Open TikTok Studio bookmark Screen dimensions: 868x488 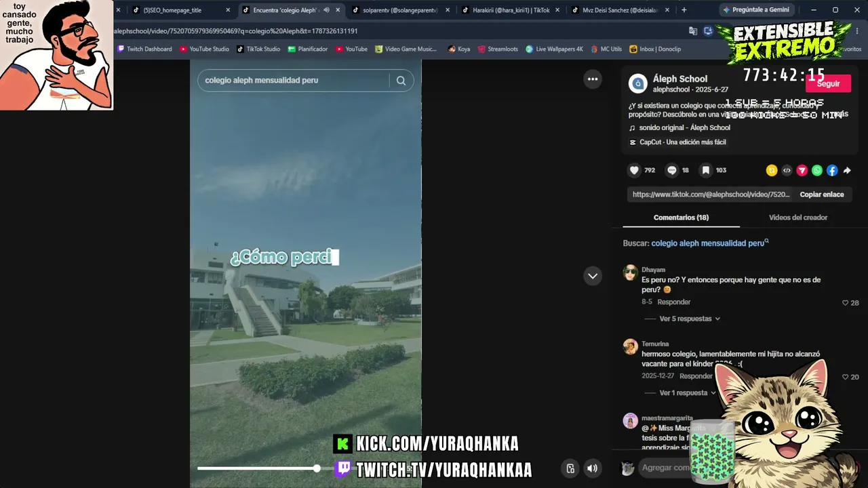258,49
